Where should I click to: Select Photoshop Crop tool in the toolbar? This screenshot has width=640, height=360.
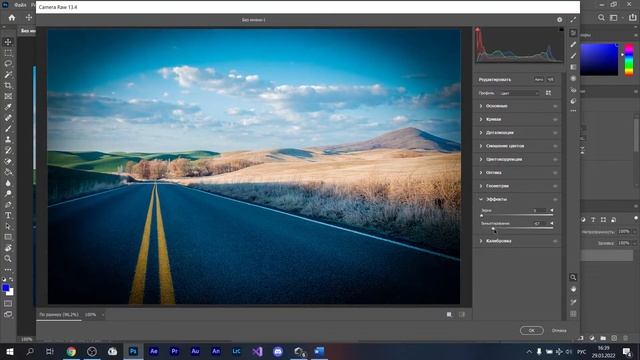8,85
